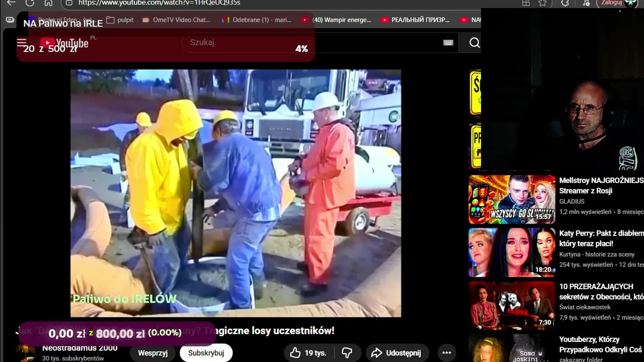Open Sama w jaskini video thumbnail
The image size is (644, 362).
(512, 348)
